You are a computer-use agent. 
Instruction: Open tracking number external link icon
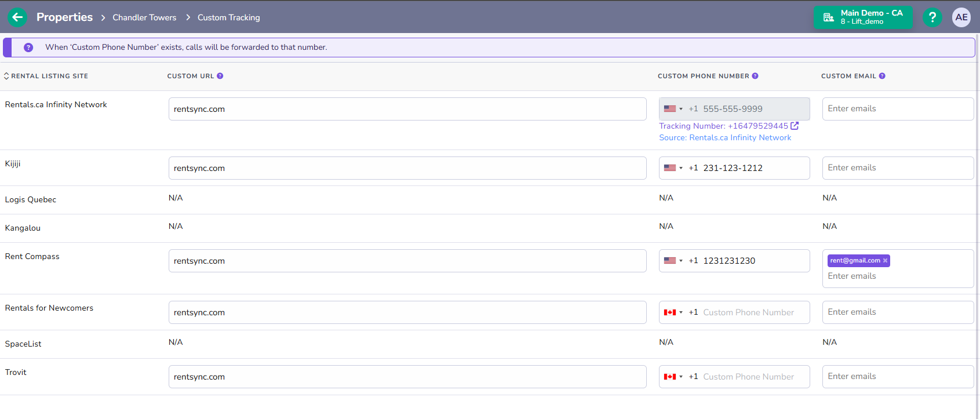[x=795, y=126]
